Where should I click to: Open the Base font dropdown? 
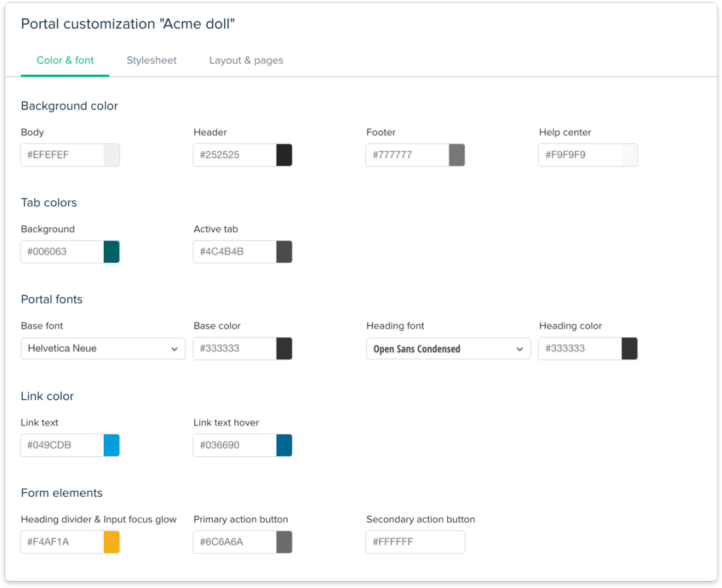(x=103, y=348)
